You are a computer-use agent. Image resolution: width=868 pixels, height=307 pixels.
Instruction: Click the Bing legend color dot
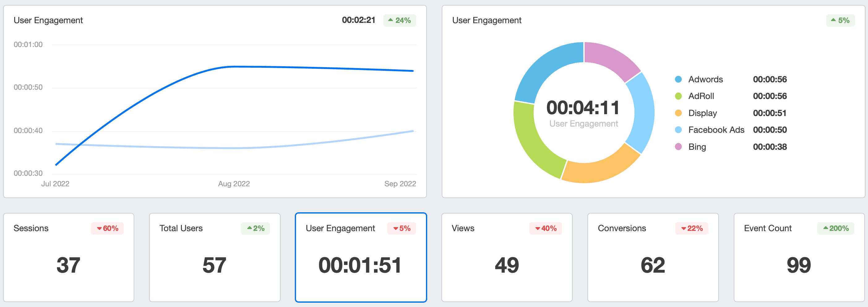[678, 147]
